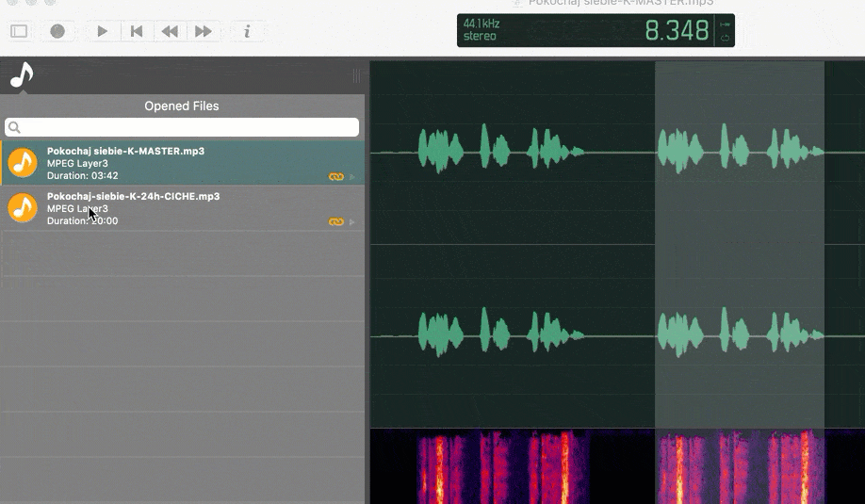The height and width of the screenshot is (504, 865).
Task: Click the orange note icon of K-MASTER file
Action: click(23, 163)
